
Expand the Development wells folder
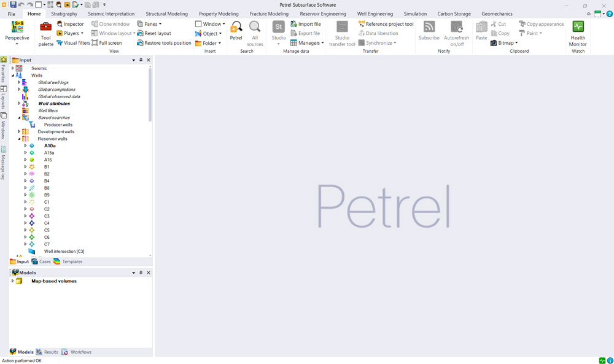click(19, 131)
